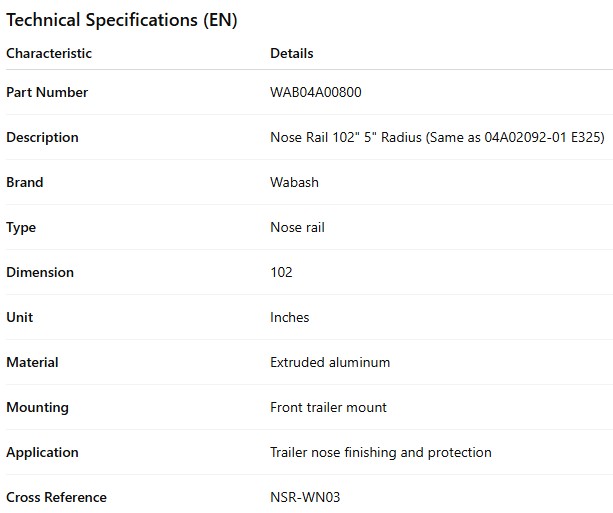613x513 pixels.
Task: Click the dimension value 102
Action: coord(281,272)
